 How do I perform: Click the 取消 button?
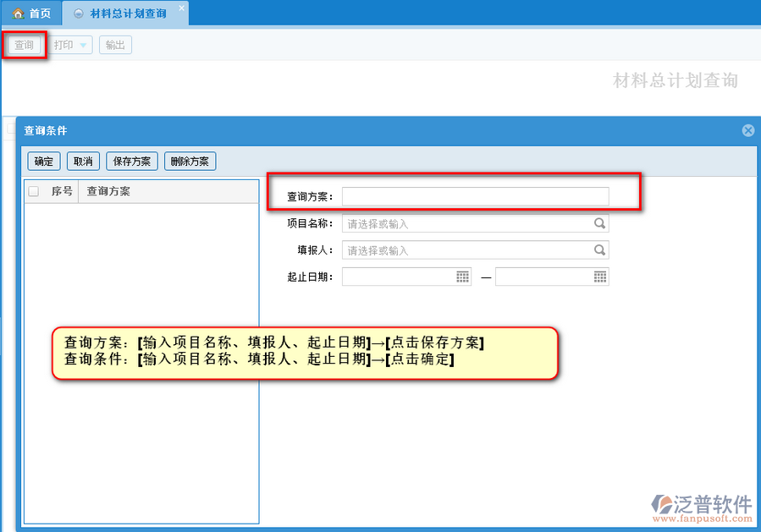[x=83, y=161]
